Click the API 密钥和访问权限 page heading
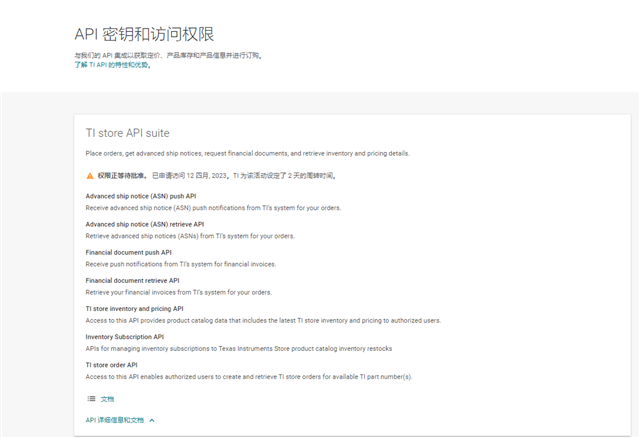Viewport: 640px width, 438px height. point(144,34)
